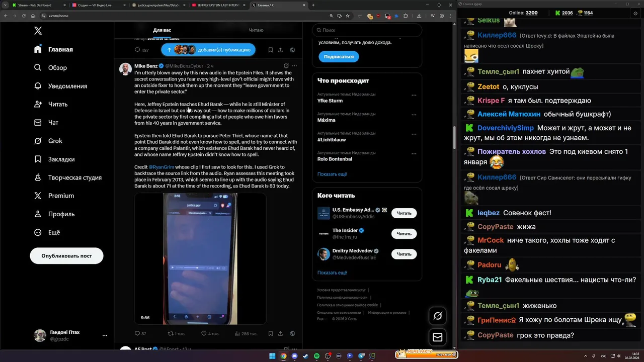Open Читать in the sidebar
Screen dimensions: 644x362
(50, 104)
